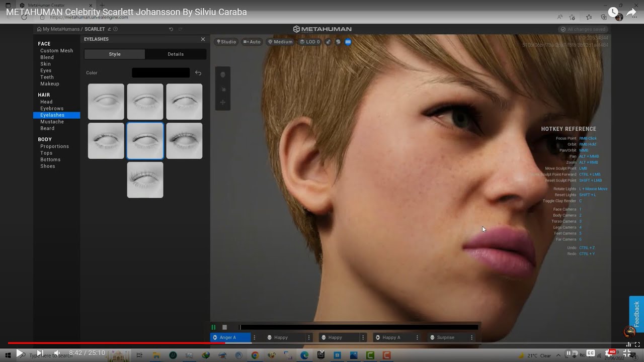Play the YouTube video
This screenshot has width=644, height=362.
click(19, 353)
